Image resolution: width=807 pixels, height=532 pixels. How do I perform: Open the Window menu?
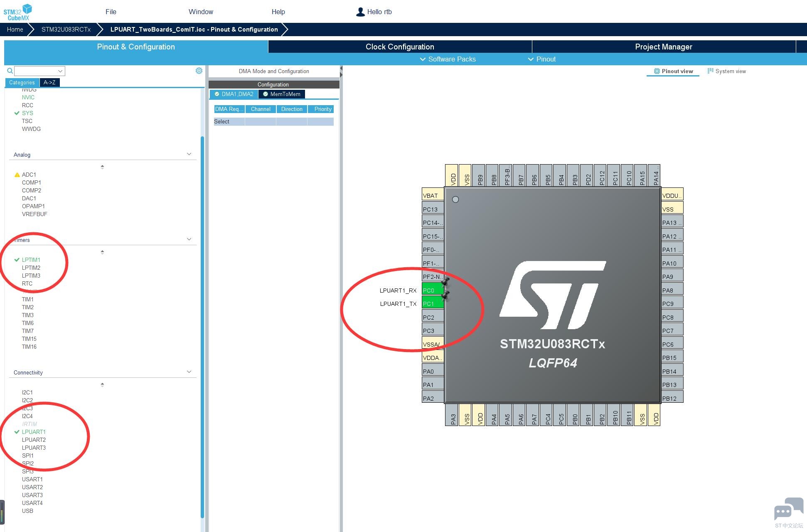201,12
